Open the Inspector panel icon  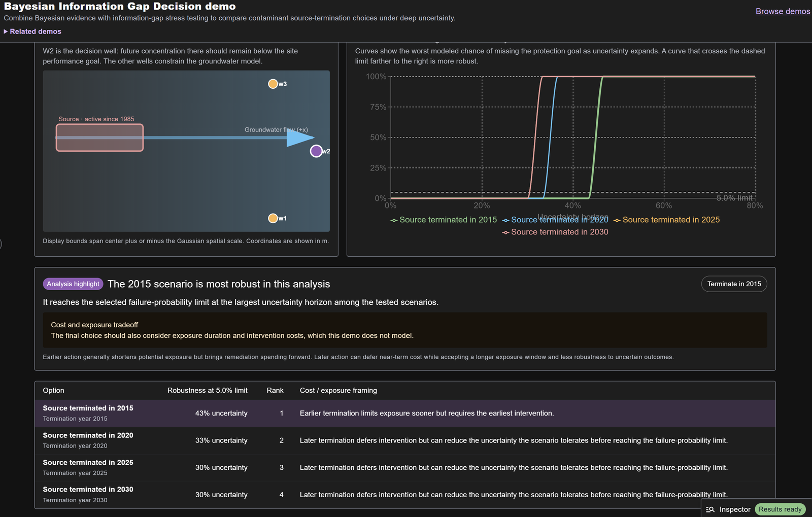tap(710, 509)
